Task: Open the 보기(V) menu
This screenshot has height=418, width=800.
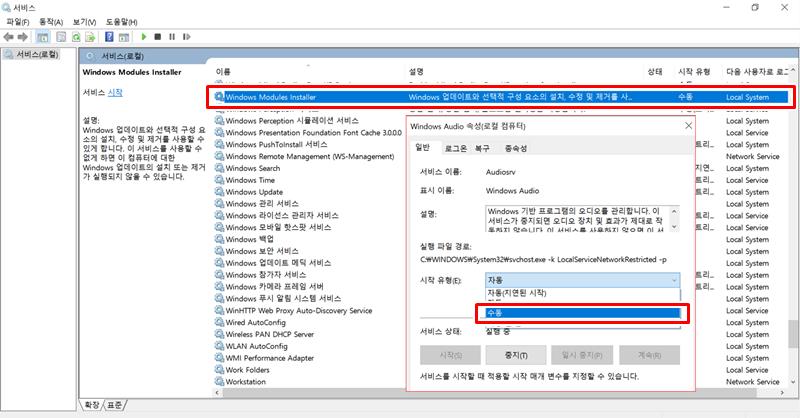Action: [x=84, y=22]
